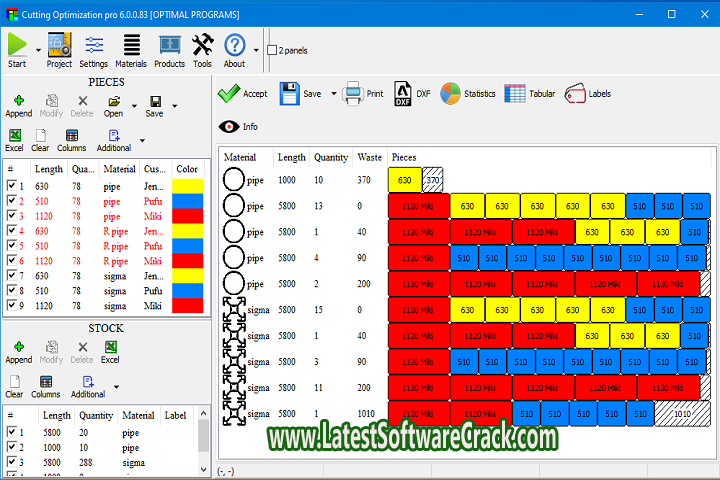Uncheck piece row 1 (630 pipe)

pos(12,186)
